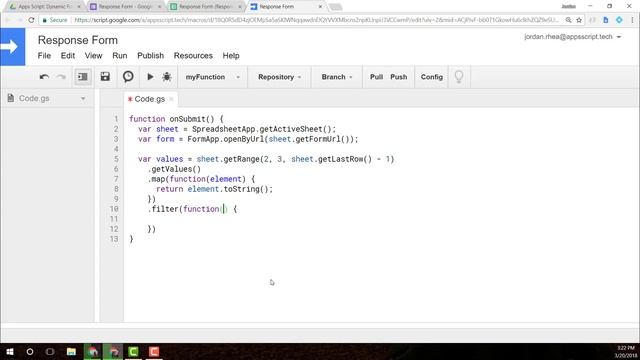Select the Code.gs editor tab
The image size is (640, 360).
pos(149,99)
